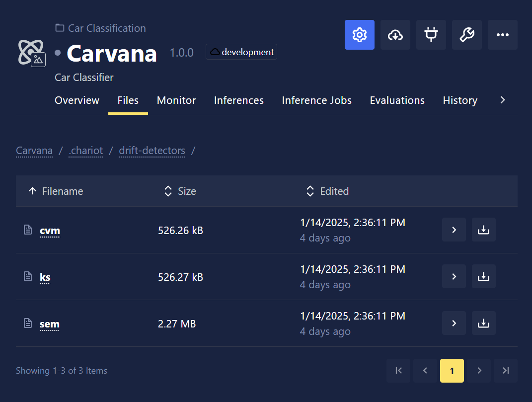Open the plug connection icon button
This screenshot has width=532, height=402.
coord(431,35)
